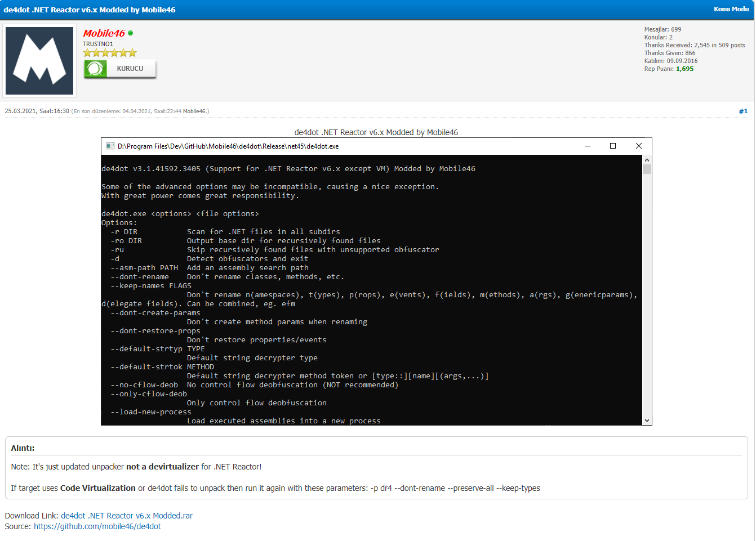Click 'Thanks Given: 866' stat
This screenshot has width=756, height=541.
point(670,53)
